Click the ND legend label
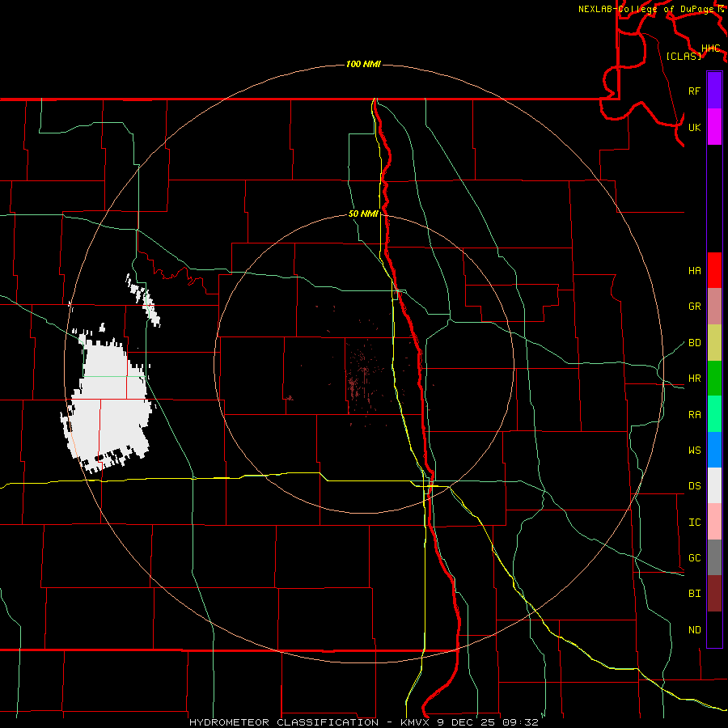Viewport: 728px width, 728px height. click(695, 629)
